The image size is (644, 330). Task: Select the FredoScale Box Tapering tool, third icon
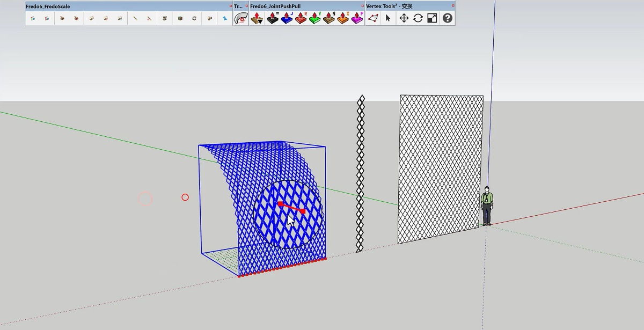point(62,18)
